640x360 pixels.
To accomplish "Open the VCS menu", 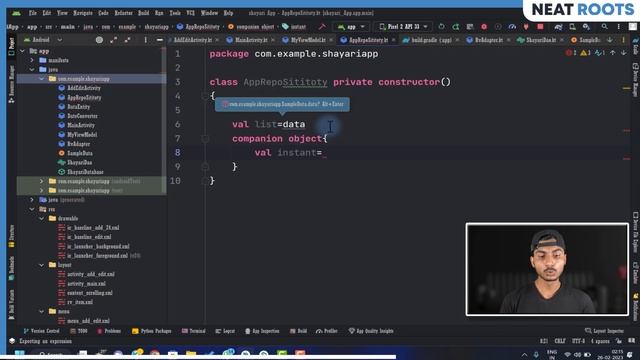I will pos(190,13).
